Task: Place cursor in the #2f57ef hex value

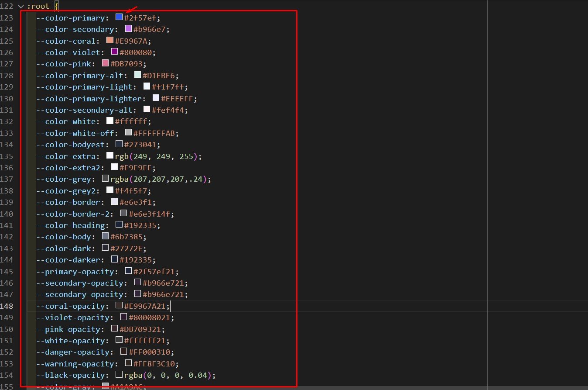Action: (142, 18)
